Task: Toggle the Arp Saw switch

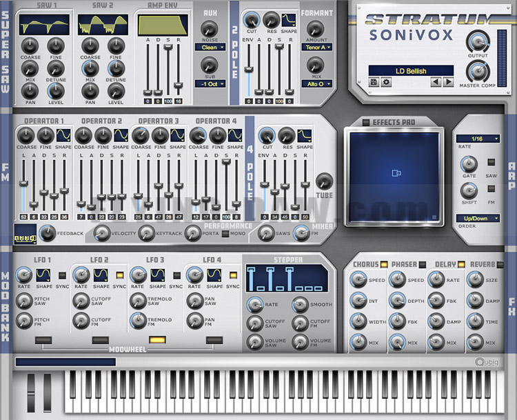Action: [x=491, y=162]
